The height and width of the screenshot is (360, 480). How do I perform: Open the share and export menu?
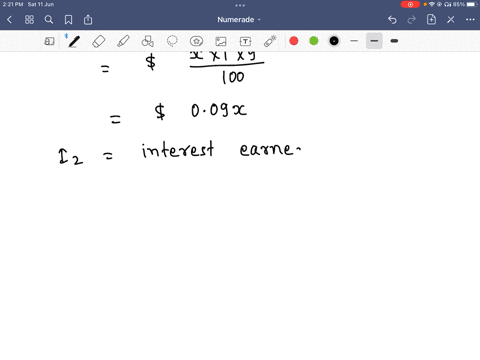[x=88, y=20]
